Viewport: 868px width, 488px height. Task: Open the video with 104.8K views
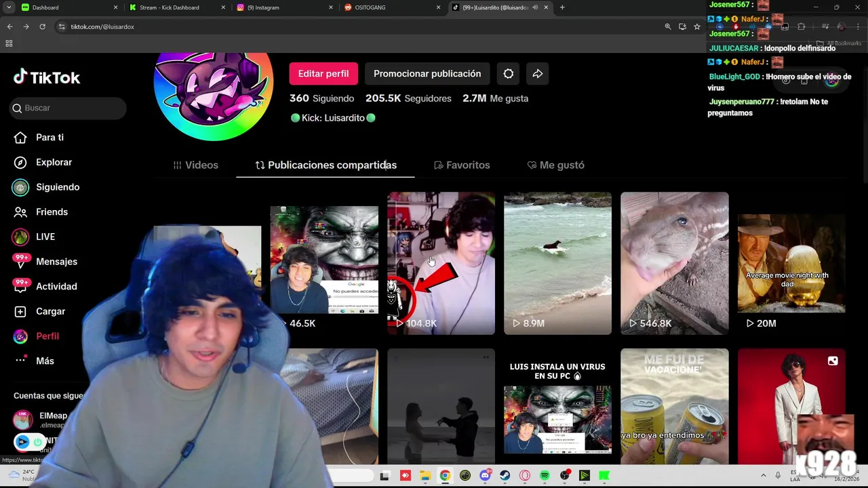pyautogui.click(x=441, y=263)
